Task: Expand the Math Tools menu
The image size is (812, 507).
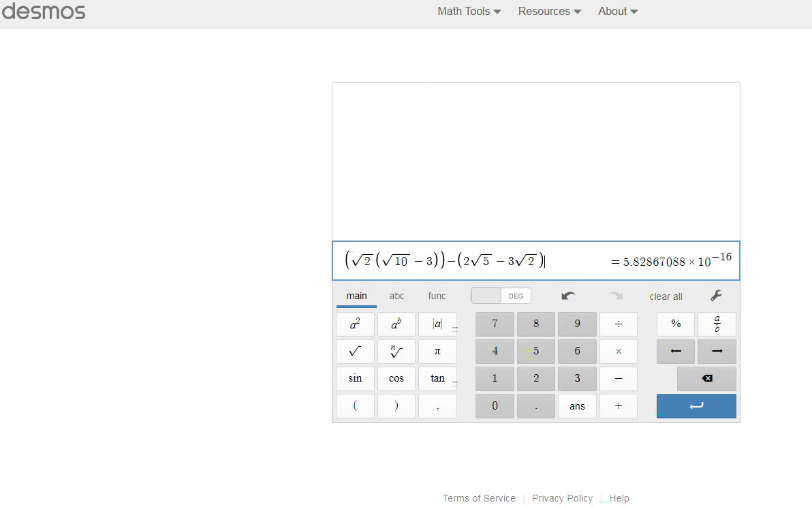Action: 469,12
